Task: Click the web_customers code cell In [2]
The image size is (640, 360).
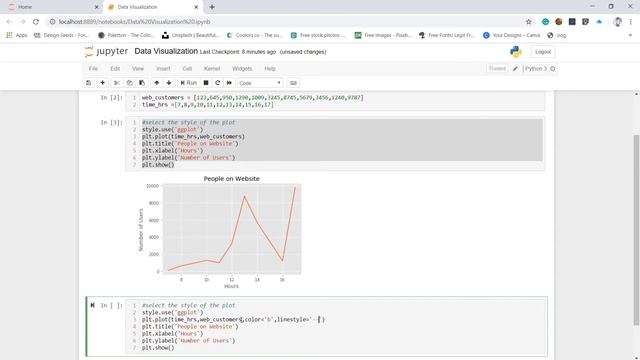Action: [335, 101]
